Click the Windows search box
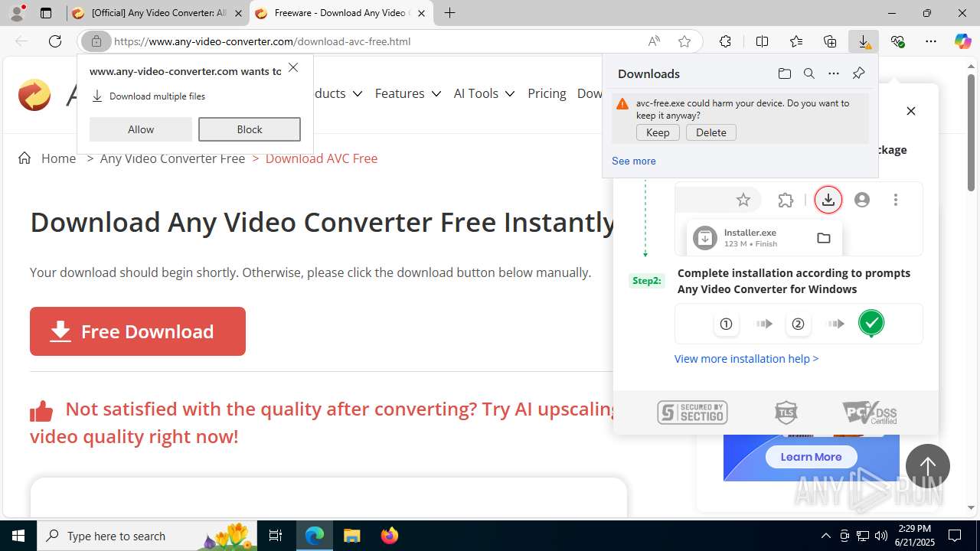Image resolution: width=980 pixels, height=551 pixels. coord(147,536)
